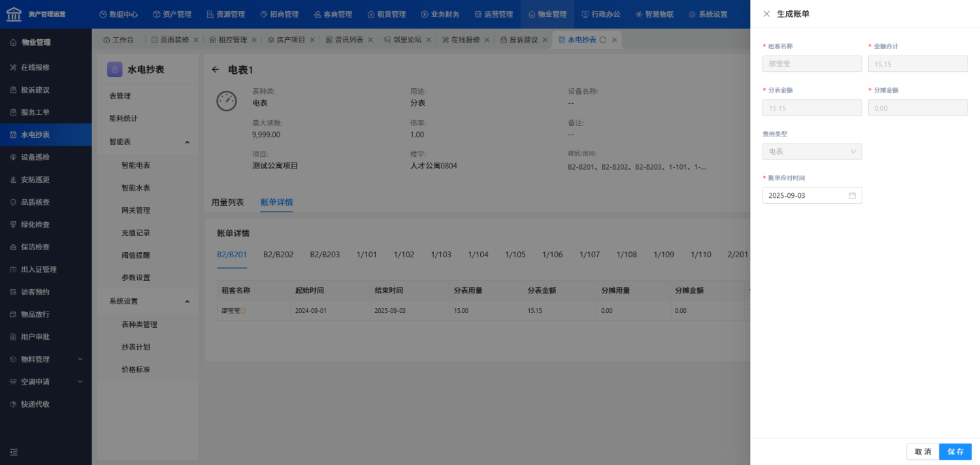Collapse the 系统设置 submenu group
Viewport: 980px width, 465px height.
click(187, 301)
